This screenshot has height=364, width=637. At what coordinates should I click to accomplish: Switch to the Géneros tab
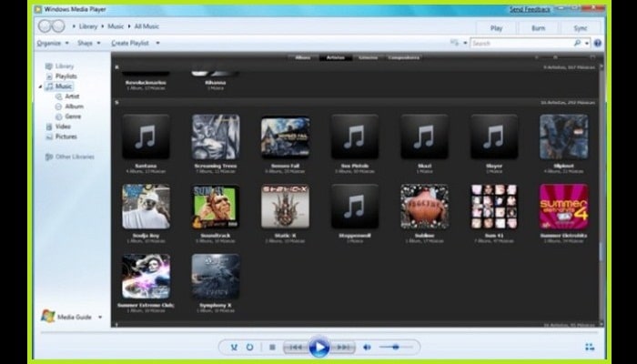click(368, 57)
